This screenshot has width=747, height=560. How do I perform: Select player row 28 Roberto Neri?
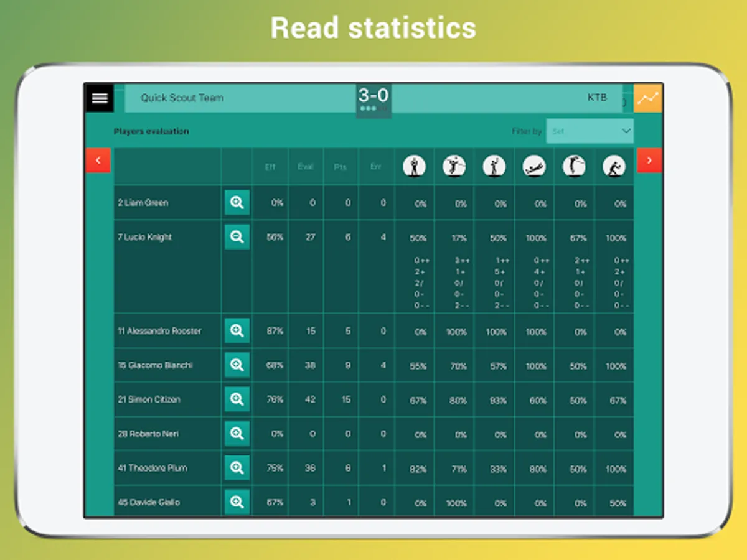[x=374, y=434]
